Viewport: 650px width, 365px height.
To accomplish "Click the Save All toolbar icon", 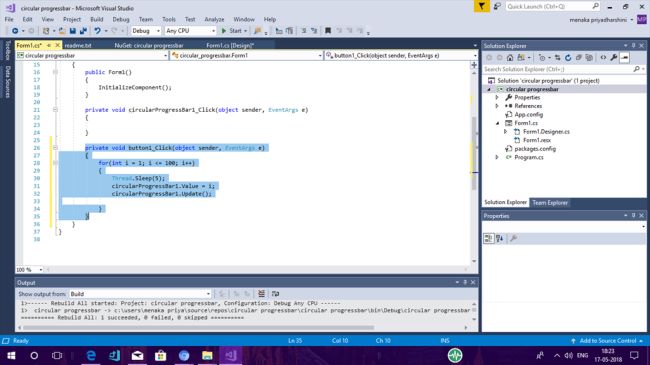I will 83,31.
